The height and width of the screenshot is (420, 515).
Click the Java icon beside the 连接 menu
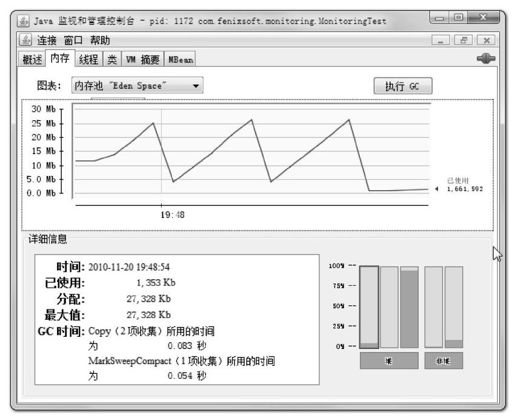pyautogui.click(x=25, y=40)
